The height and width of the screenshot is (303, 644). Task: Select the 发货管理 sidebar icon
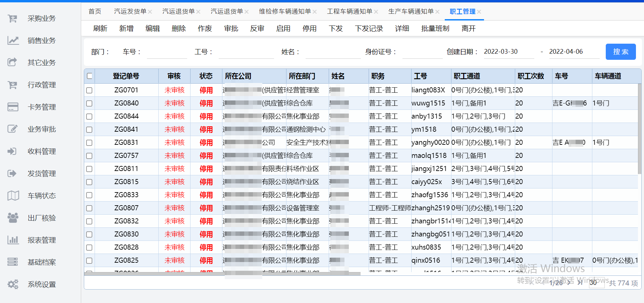12,173
